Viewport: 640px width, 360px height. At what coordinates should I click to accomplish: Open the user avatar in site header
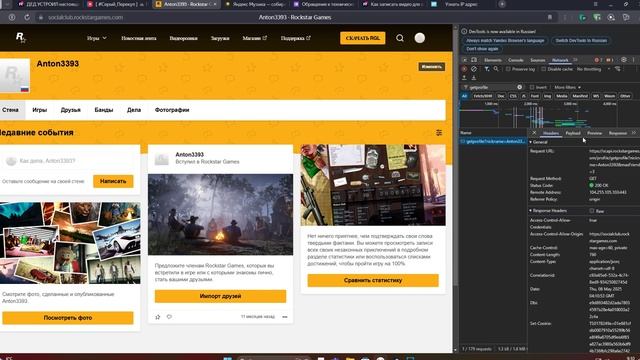420,38
